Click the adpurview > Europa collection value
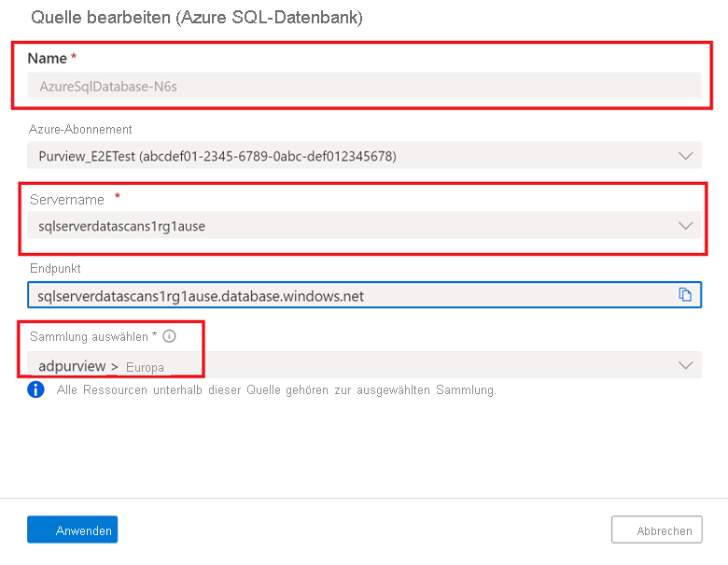 pos(101,367)
